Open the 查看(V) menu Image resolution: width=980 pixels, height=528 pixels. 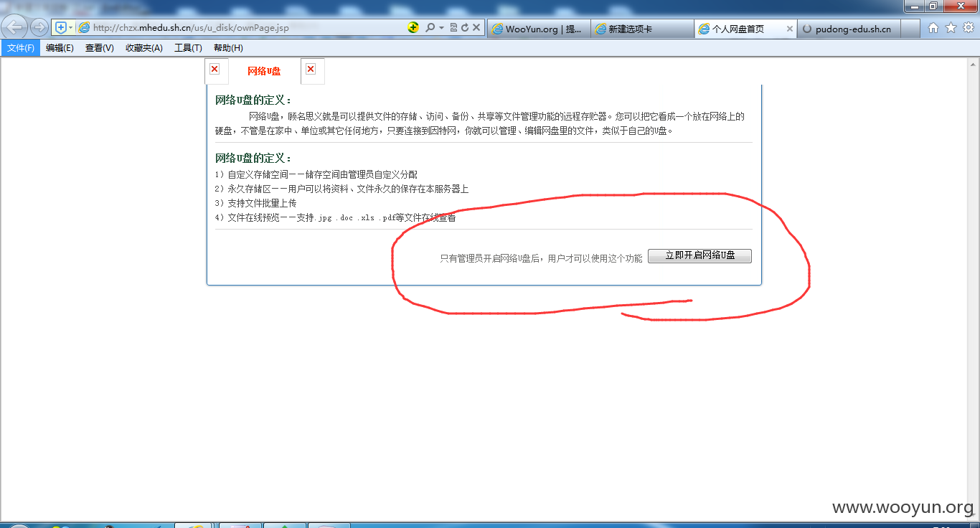pos(99,48)
